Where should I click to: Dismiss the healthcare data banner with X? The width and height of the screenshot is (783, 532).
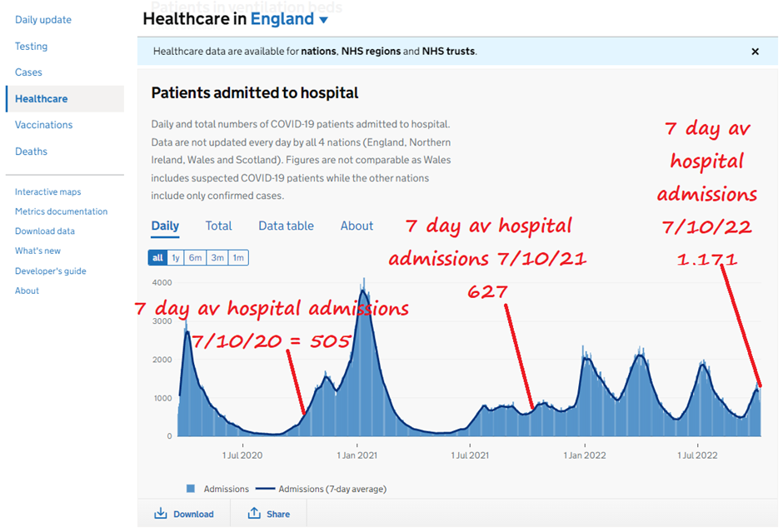(x=755, y=52)
